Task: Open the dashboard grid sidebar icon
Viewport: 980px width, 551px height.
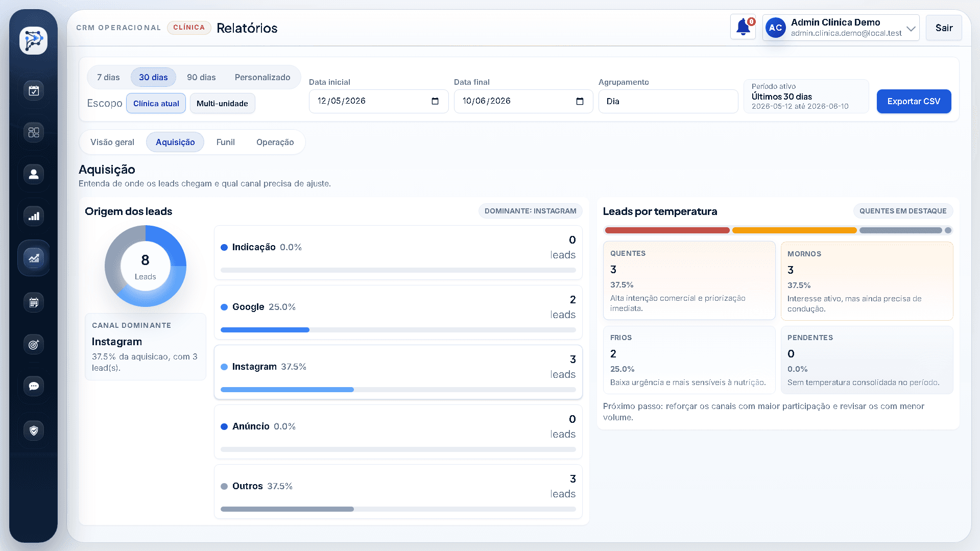Action: [34, 133]
